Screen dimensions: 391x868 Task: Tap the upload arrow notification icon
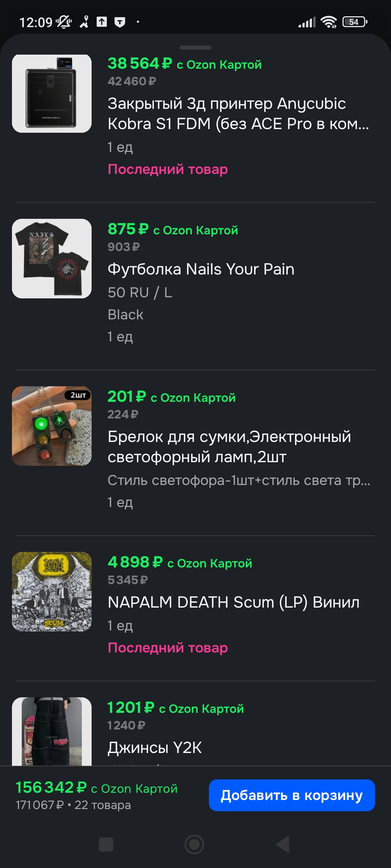[x=102, y=22]
